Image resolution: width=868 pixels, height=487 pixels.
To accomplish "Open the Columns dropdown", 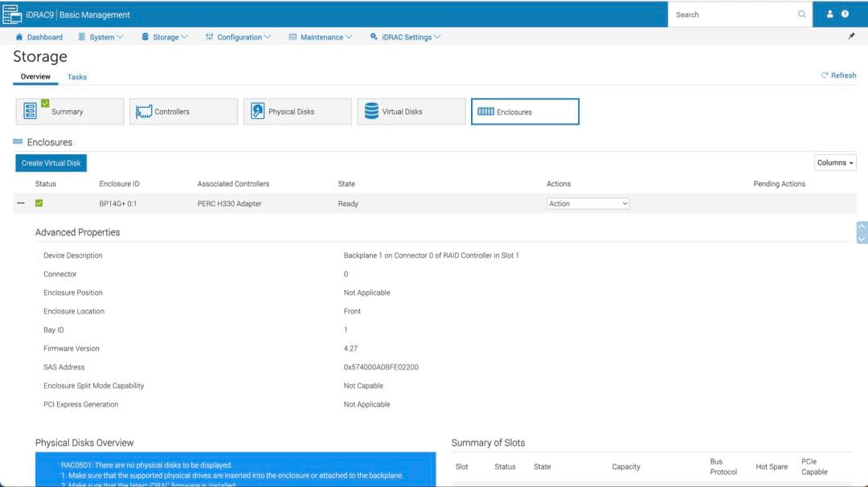I will (x=835, y=162).
